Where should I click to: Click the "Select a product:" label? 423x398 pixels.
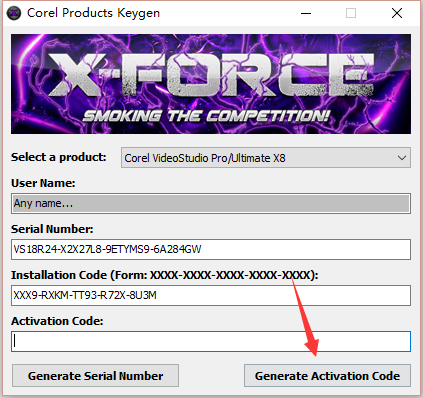pyautogui.click(x=59, y=157)
